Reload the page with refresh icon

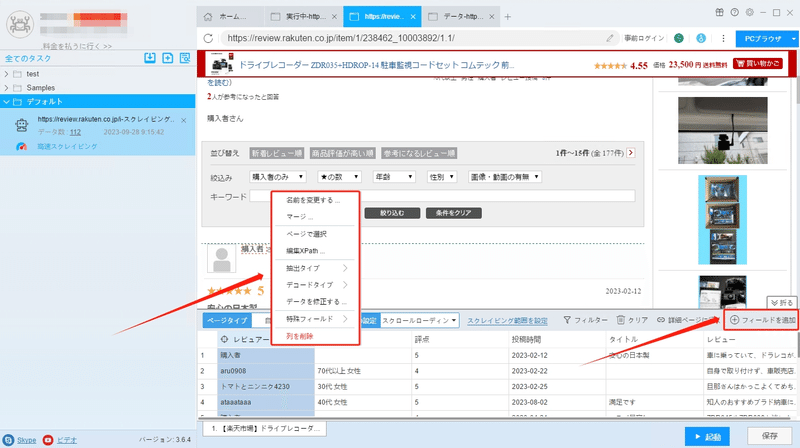[x=208, y=38]
